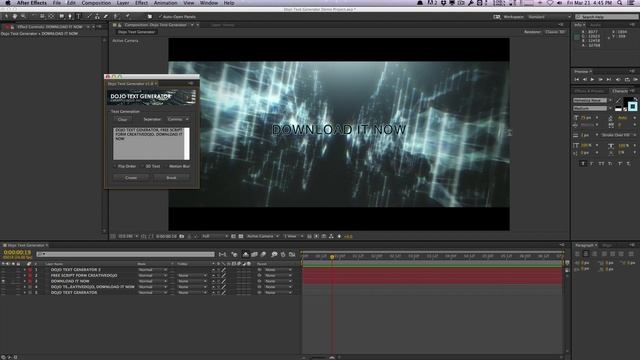The width and height of the screenshot is (640, 360).
Task: Open 1 View layout dropdown
Action: pyautogui.click(x=293, y=236)
